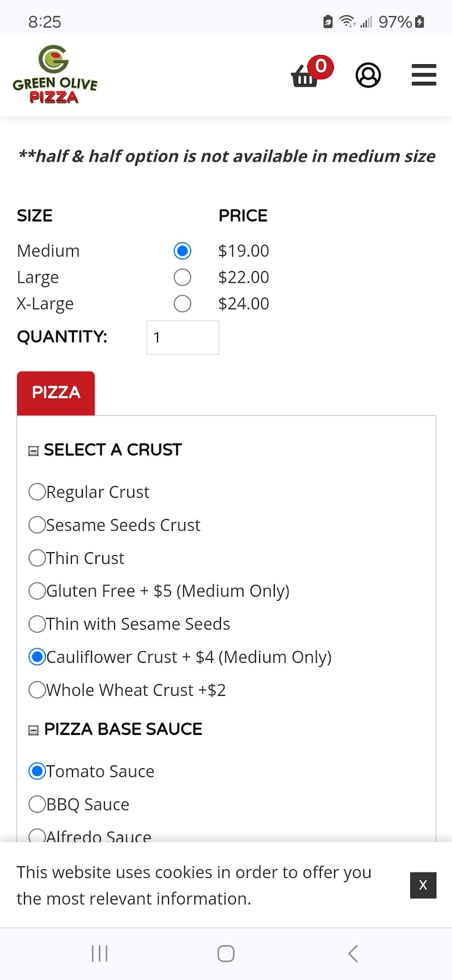Select Gluten Free + $5 crust
This screenshot has width=452, height=980.
coord(37,591)
